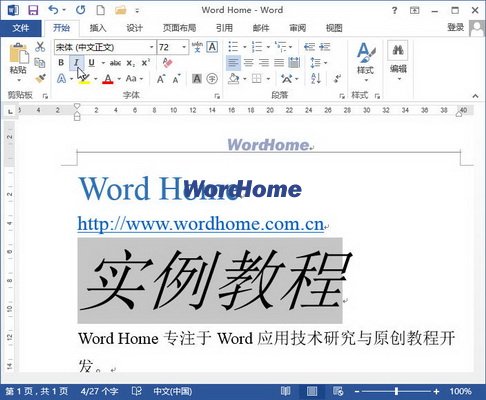Collapse the ribbon chevron

[x=475, y=96]
